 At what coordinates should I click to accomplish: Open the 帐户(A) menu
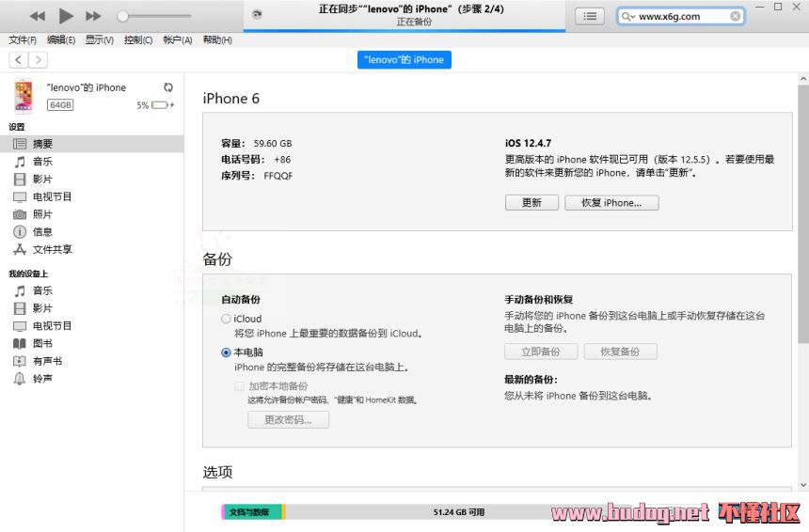[x=178, y=40]
